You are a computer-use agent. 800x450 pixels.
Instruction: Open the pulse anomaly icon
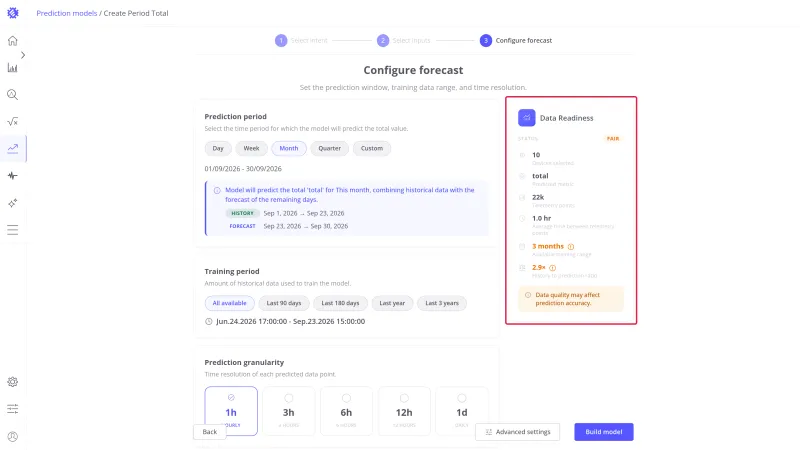[13, 176]
